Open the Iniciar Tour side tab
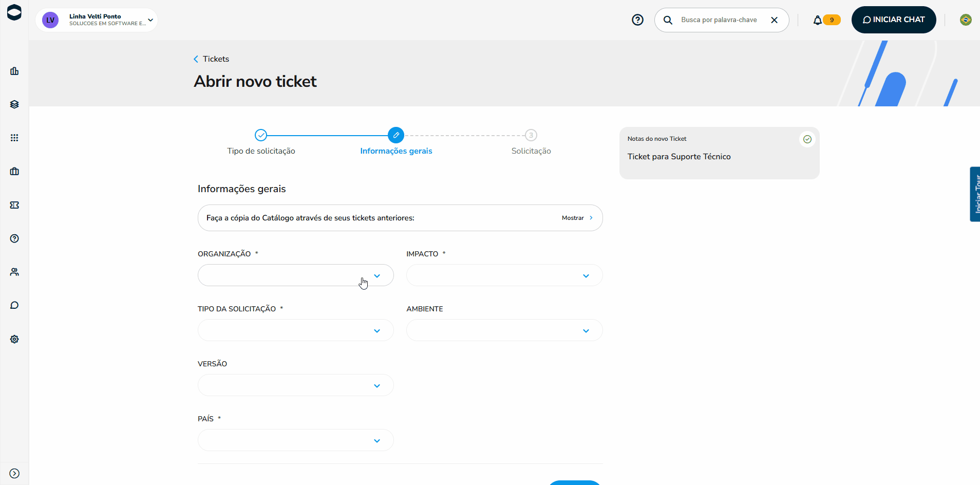Image resolution: width=980 pixels, height=485 pixels. point(975,194)
